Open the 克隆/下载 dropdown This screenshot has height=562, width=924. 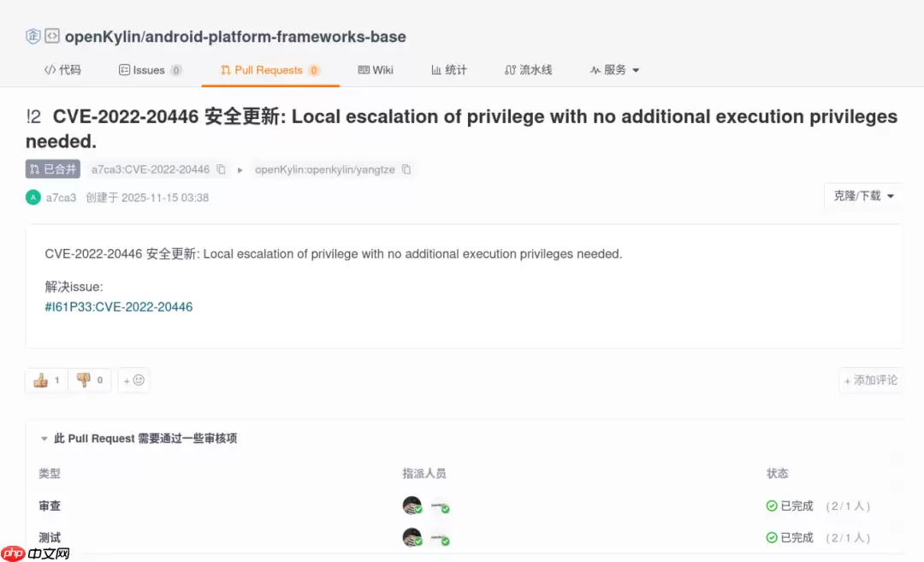pyautogui.click(x=863, y=196)
